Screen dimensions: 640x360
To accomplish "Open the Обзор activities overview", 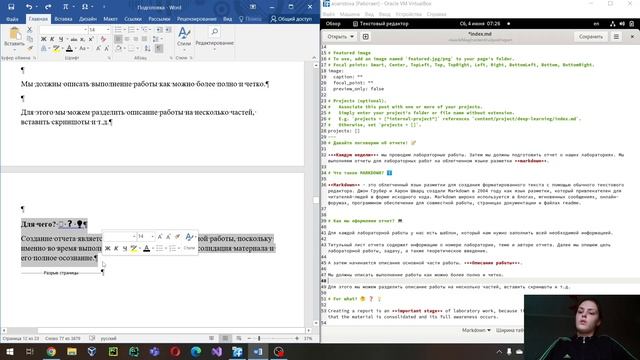I will click(x=333, y=24).
